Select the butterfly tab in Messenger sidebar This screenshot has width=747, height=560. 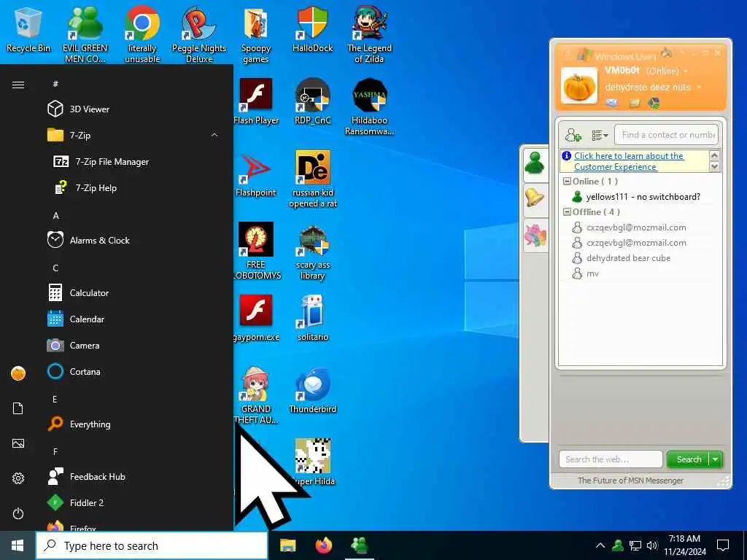point(535,236)
